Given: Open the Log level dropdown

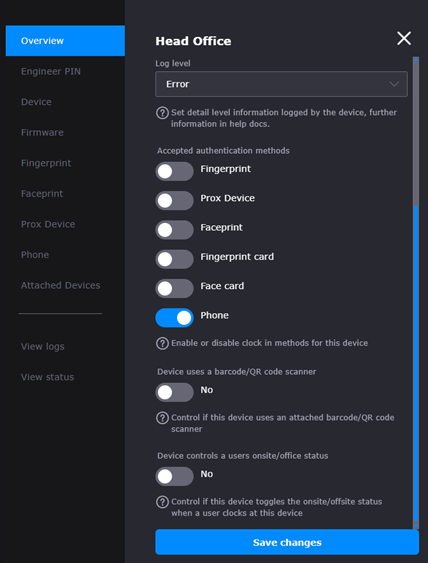Looking at the screenshot, I should (282, 84).
